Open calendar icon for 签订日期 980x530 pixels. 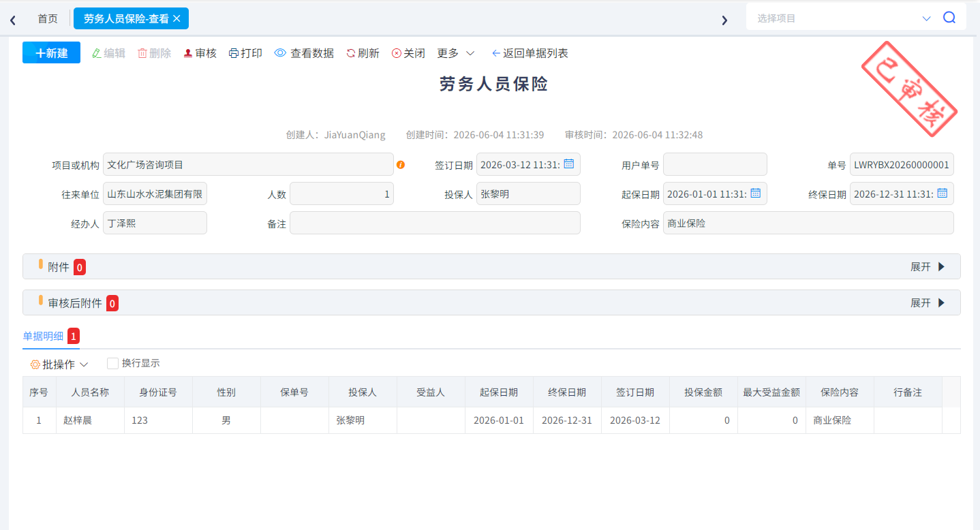point(568,164)
